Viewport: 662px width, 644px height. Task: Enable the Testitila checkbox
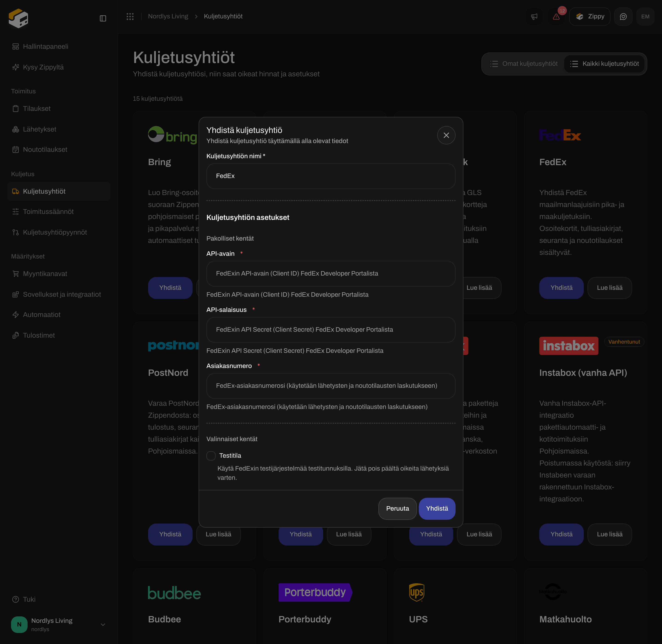click(211, 456)
